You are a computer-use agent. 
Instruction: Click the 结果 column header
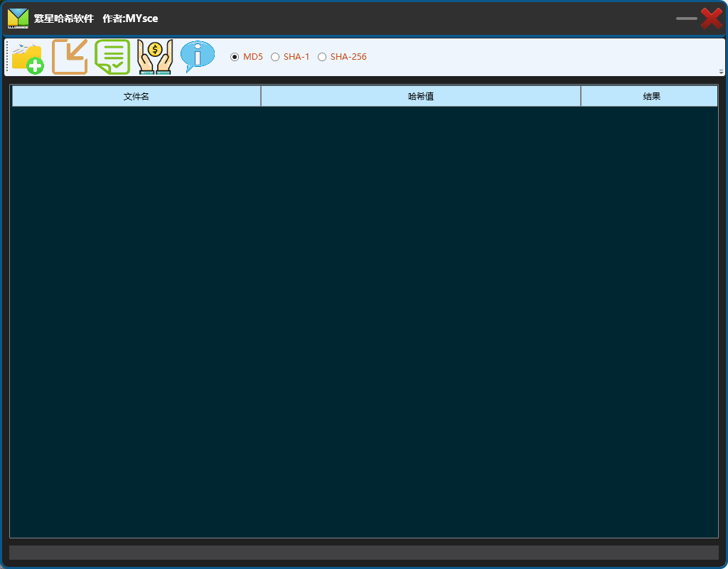pos(650,96)
